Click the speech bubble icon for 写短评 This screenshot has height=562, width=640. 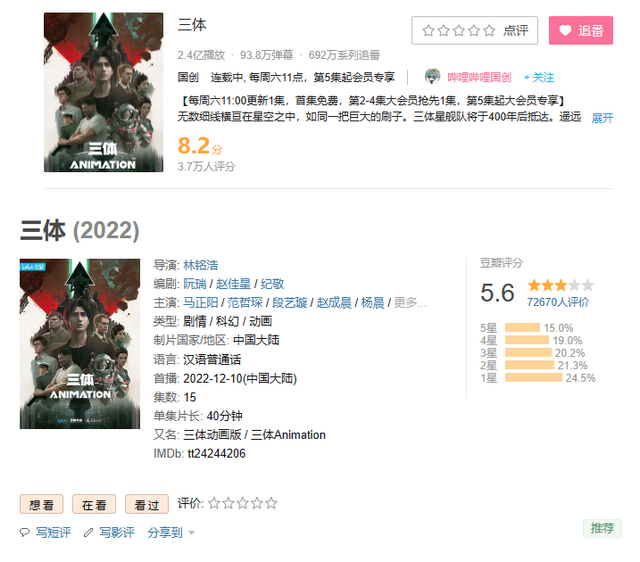(25, 532)
